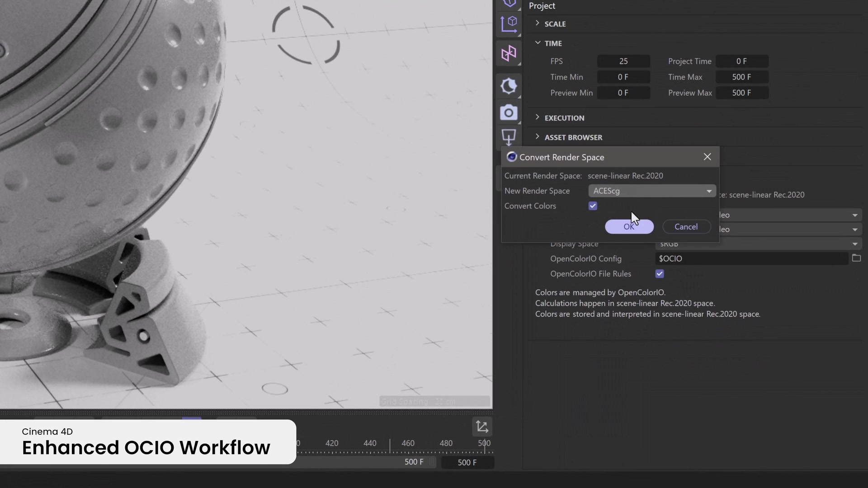Select the axis cube tool icon
Viewport: 868px width, 488px height.
[509, 24]
